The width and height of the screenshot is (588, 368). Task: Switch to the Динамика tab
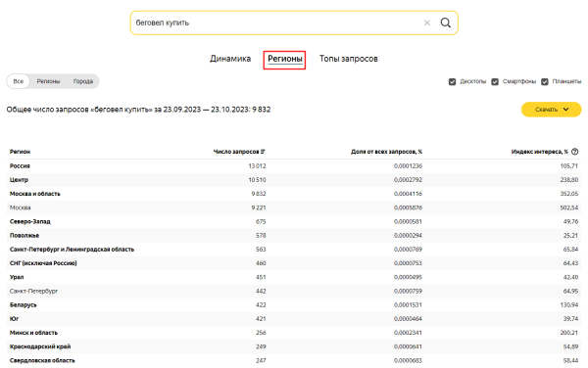230,59
